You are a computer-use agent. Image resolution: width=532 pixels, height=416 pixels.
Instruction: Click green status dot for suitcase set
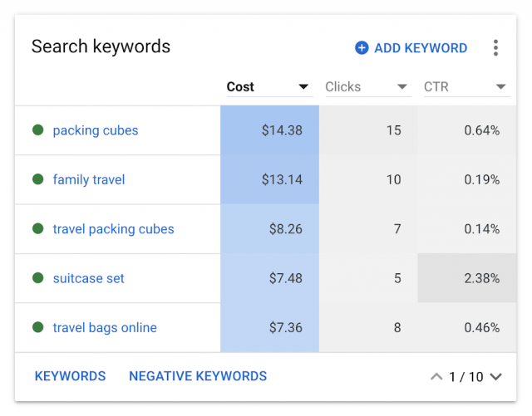(37, 278)
